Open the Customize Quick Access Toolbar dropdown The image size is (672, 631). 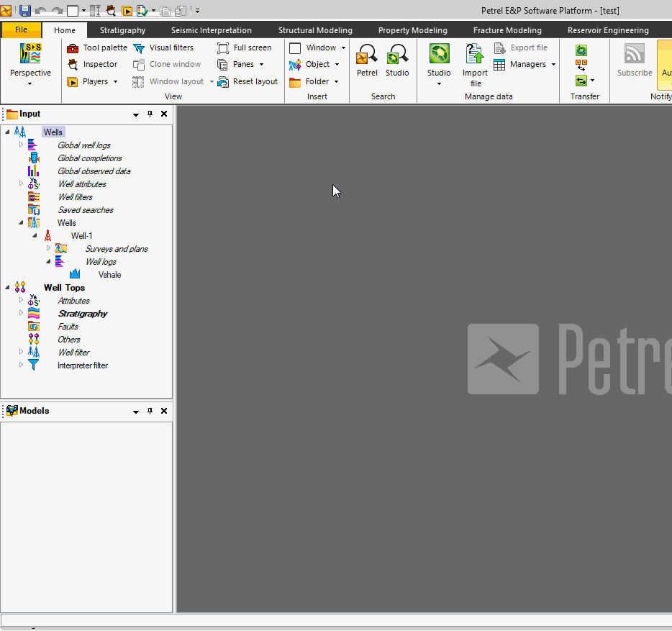pyautogui.click(x=198, y=11)
